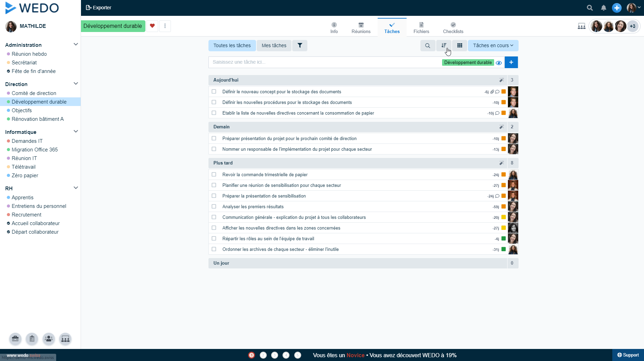Open the 'Tâches en cours' dropdown
644x361 pixels.
(493, 45)
